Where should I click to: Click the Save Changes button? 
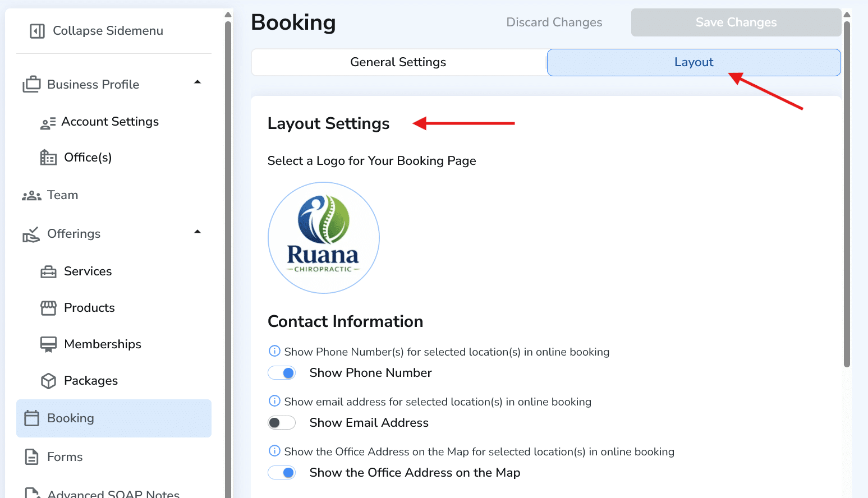[x=736, y=22]
